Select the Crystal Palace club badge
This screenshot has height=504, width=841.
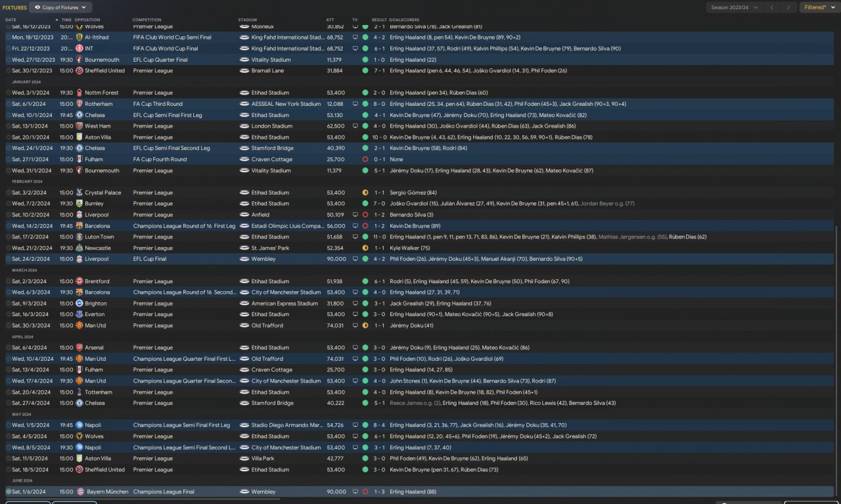pos(79,193)
